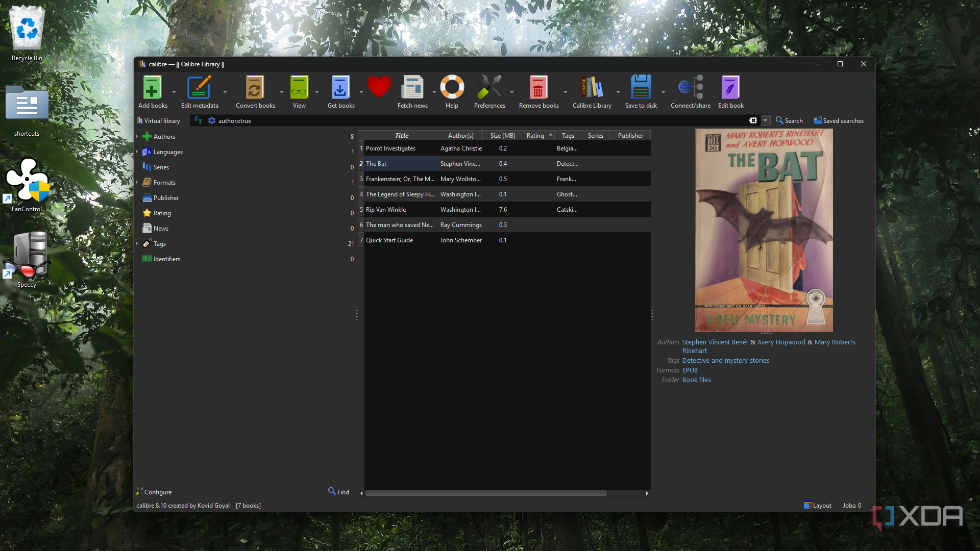This screenshot has height=551, width=980.
Task: Open the Add books dropdown arrow
Action: [x=174, y=92]
